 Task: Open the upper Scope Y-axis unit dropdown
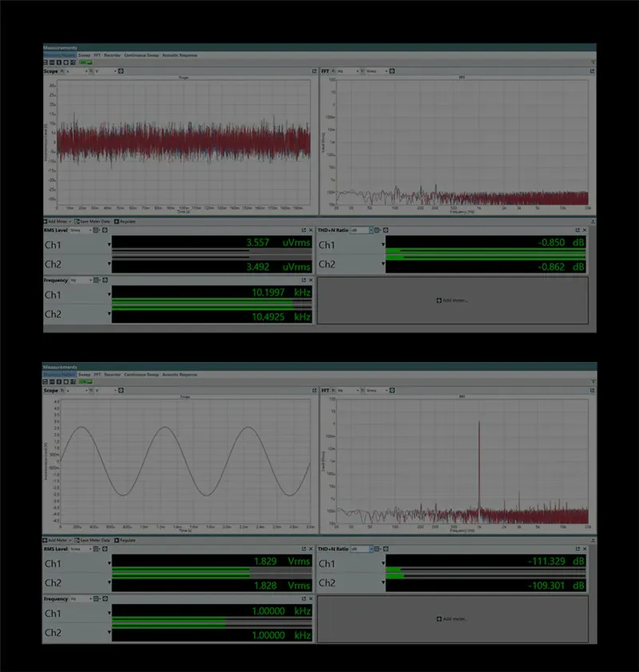coord(105,71)
